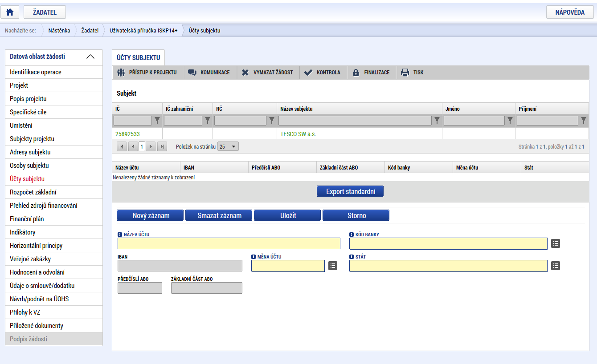This screenshot has height=364, width=597.
Task: Open Identifikace operace in the sidebar
Action: pos(53,72)
